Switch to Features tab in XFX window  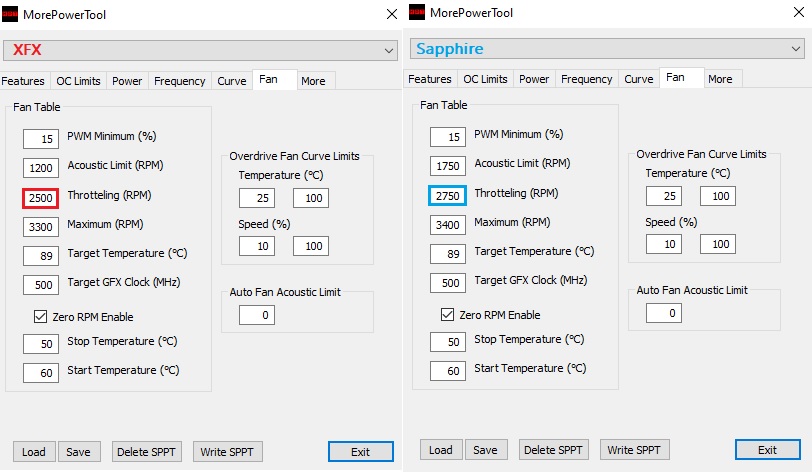tap(23, 81)
